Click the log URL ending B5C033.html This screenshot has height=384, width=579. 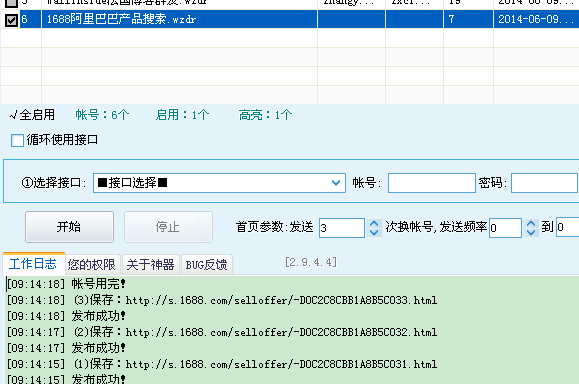(x=281, y=300)
